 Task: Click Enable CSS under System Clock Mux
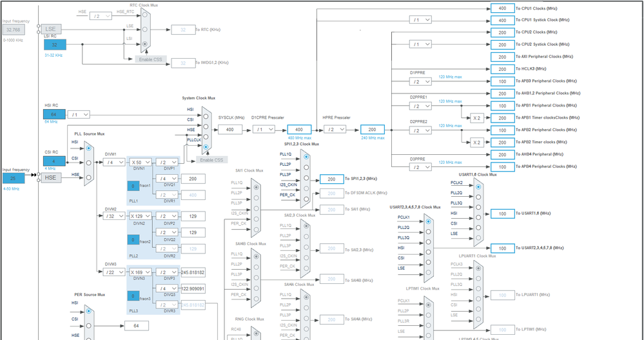(x=212, y=160)
